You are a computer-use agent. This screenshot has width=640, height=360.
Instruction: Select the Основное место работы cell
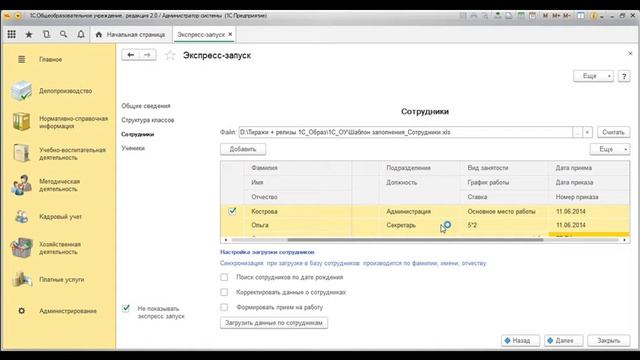(504, 211)
